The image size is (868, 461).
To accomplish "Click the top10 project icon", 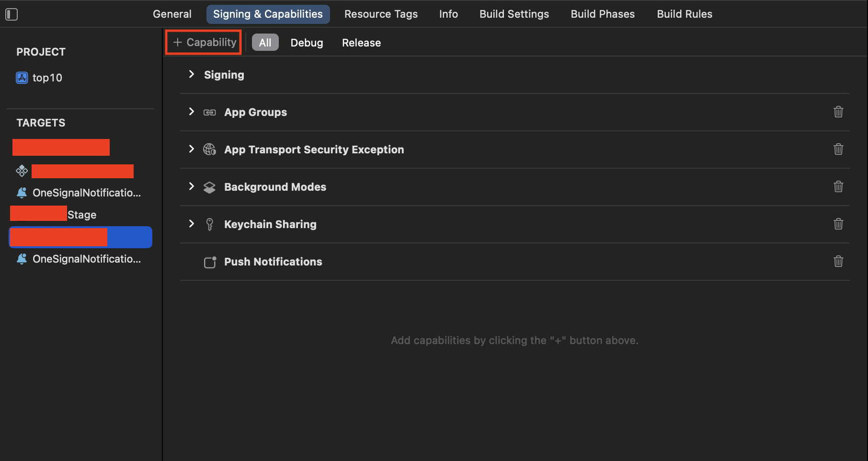I will (x=22, y=78).
